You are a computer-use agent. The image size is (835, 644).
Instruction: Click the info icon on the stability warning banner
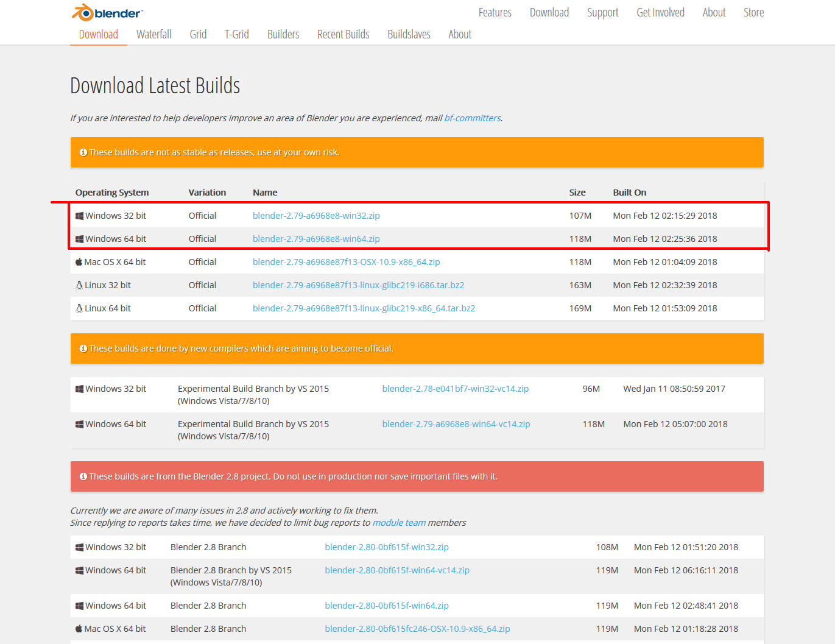(x=83, y=152)
